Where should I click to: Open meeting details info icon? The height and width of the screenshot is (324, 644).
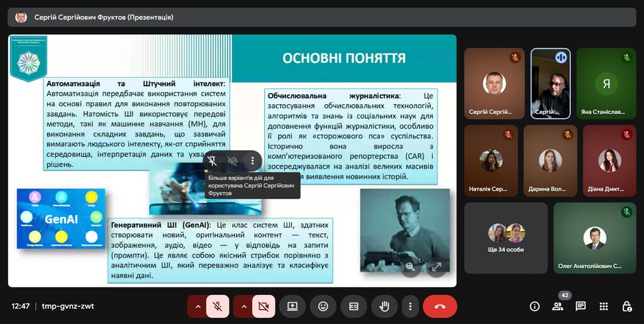[535, 306]
